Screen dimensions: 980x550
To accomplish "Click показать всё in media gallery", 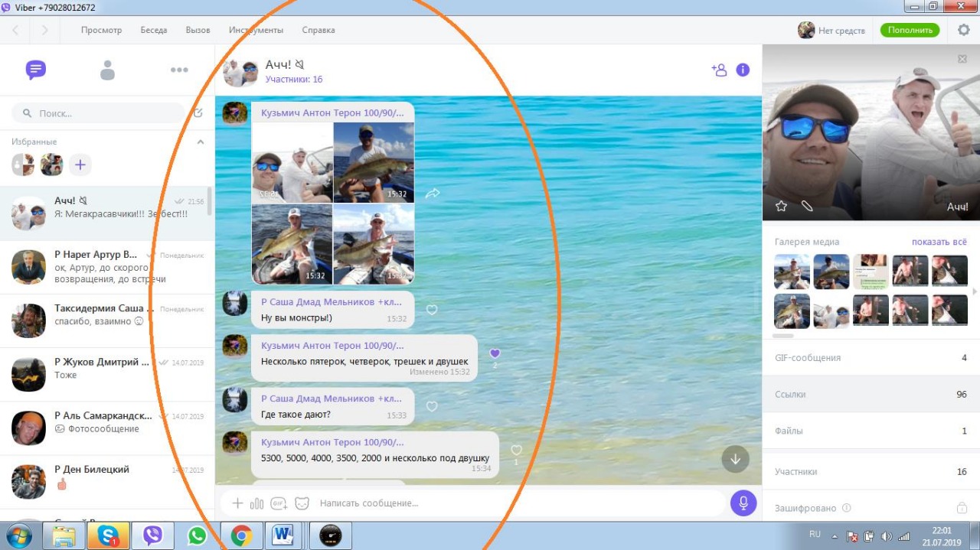I will tap(939, 242).
